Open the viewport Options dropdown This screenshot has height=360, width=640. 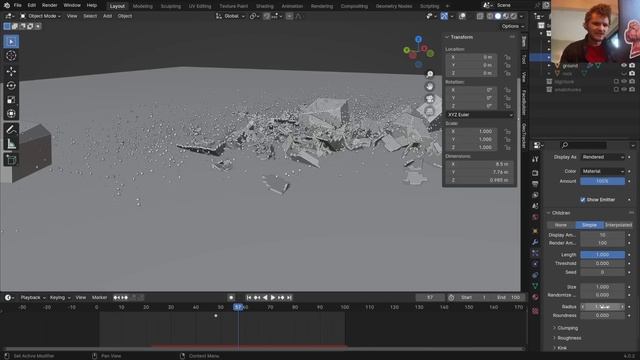click(x=513, y=26)
